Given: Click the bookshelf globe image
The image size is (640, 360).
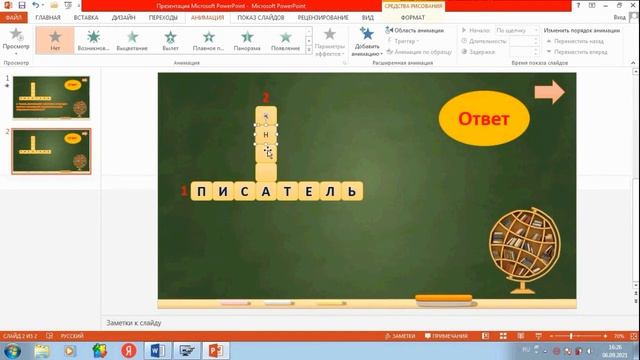Looking at the screenshot, I should [525, 250].
